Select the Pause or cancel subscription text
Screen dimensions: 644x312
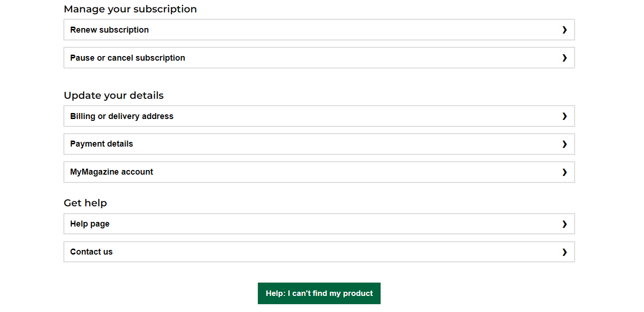pos(127,58)
